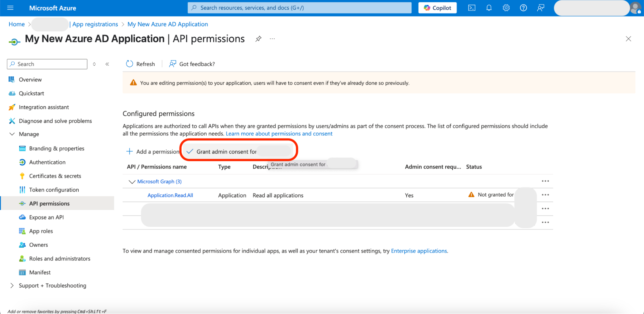Go to Overview in the sidebar
The width and height of the screenshot is (644, 314).
click(30, 80)
